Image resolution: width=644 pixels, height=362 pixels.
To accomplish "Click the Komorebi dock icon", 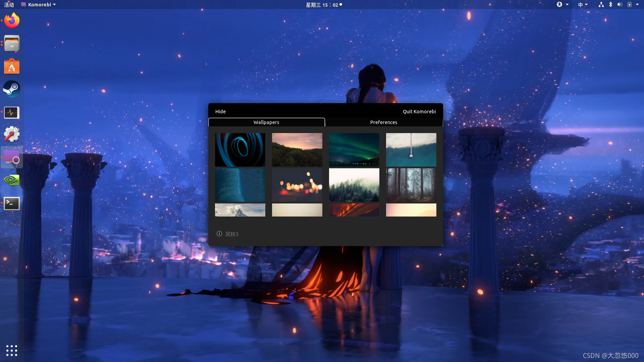I will point(12,157).
